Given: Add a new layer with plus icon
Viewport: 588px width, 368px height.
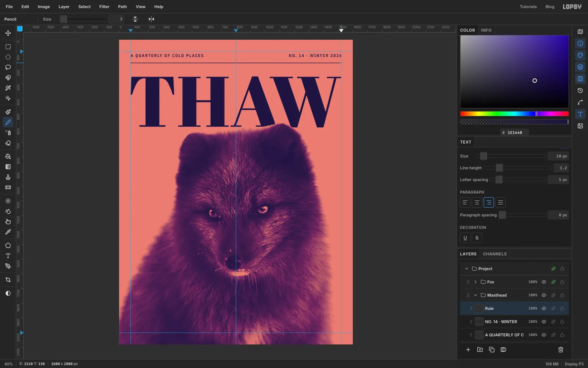Looking at the screenshot, I should 468,350.
